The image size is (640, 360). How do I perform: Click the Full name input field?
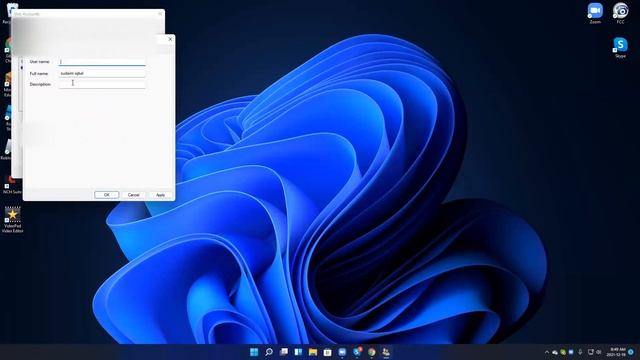[102, 73]
